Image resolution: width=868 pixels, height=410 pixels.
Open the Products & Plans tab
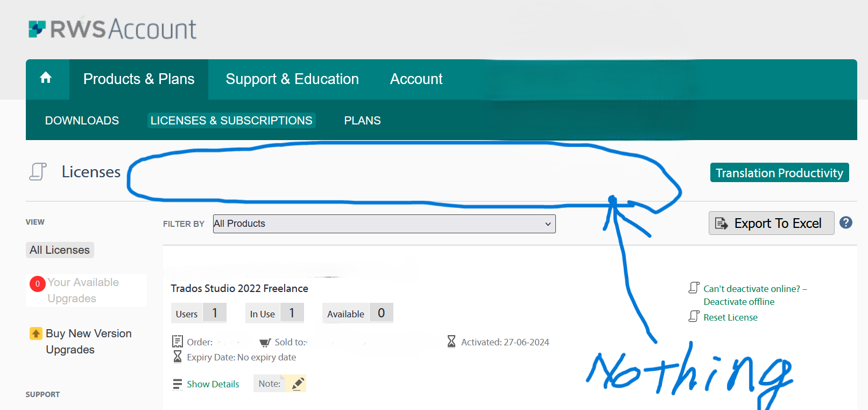139,79
